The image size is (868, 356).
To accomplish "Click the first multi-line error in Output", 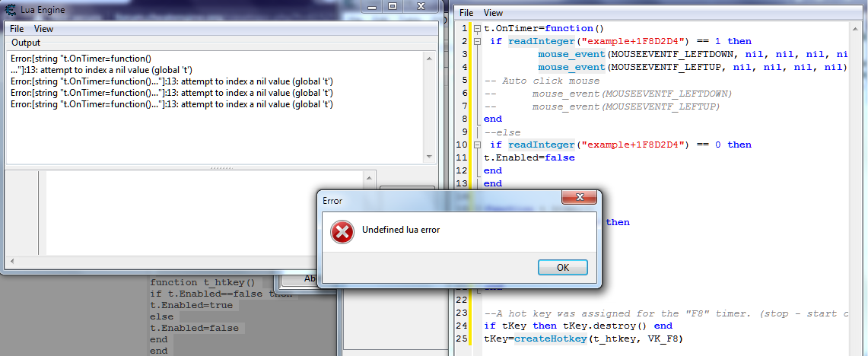I will [101, 64].
